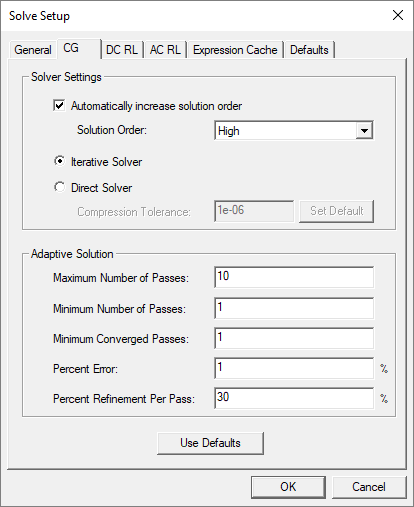Screen dimensions: 414x507
Task: Switch to the Expression Cache tab
Action: [235, 50]
